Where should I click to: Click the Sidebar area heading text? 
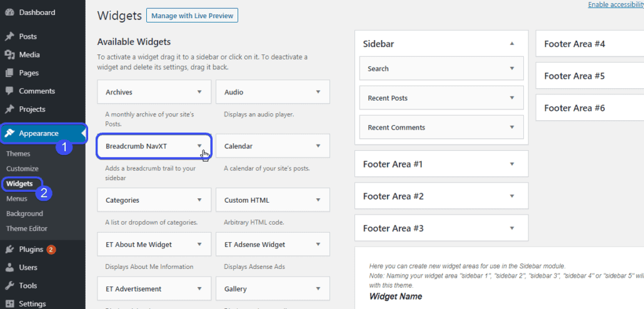pos(378,44)
